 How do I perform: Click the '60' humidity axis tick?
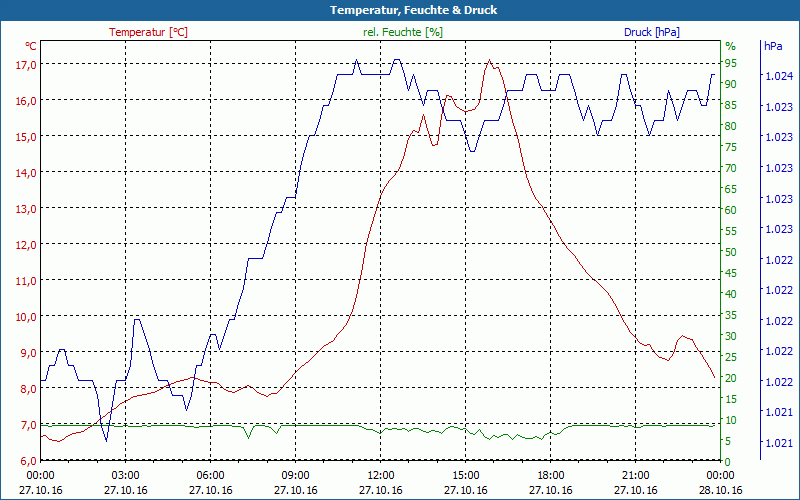[x=731, y=210]
